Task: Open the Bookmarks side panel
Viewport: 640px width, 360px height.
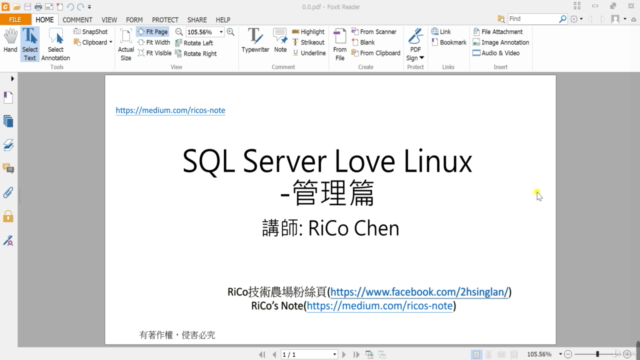Action: tap(8, 97)
